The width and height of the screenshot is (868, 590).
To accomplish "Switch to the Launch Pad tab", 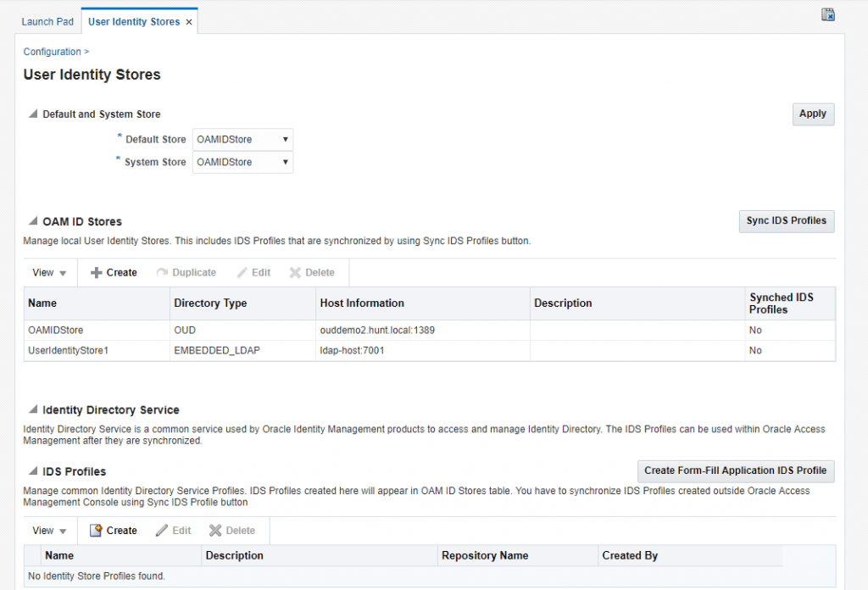I will pos(47,22).
